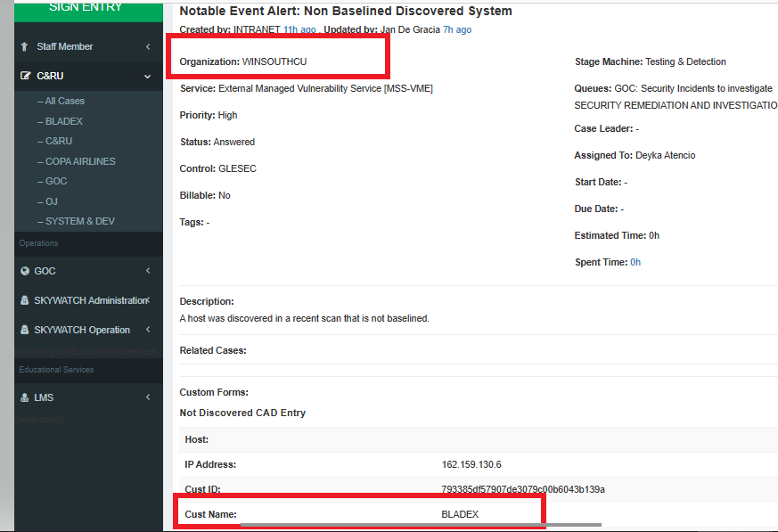Expand the GOC operations chevron
This screenshot has height=532, width=778.
148,271
